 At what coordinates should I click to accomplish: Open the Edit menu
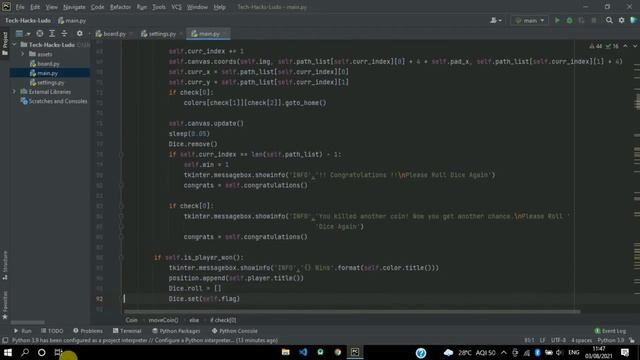(x=35, y=7)
